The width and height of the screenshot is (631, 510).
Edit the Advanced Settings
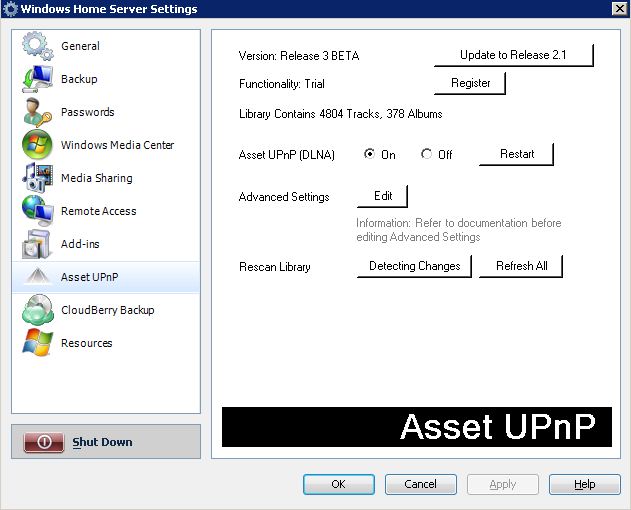[382, 196]
